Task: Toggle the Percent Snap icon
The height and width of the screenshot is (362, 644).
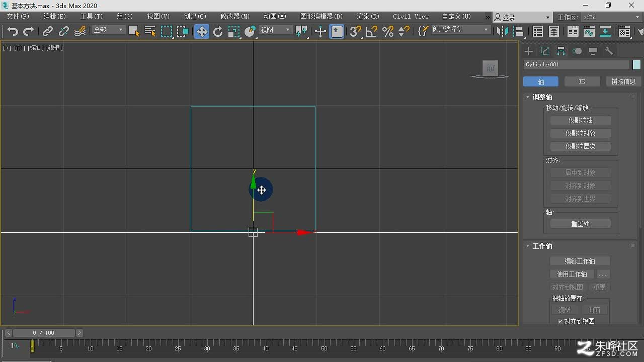Action: [x=388, y=32]
